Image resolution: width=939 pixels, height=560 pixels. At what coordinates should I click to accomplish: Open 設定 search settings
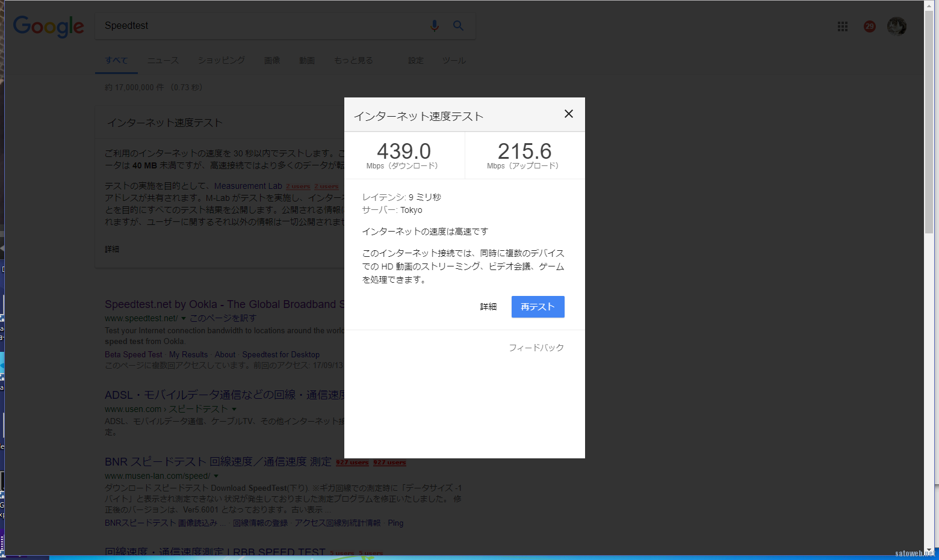pyautogui.click(x=416, y=60)
